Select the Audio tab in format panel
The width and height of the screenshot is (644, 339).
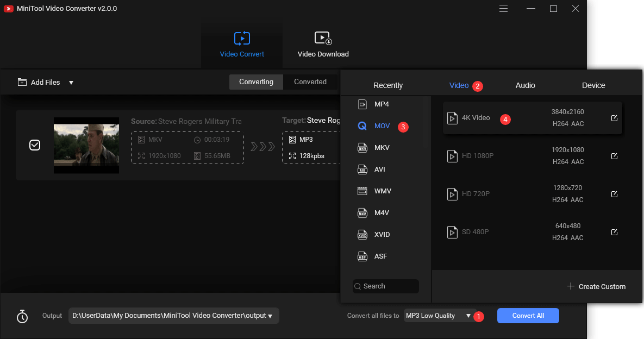[x=526, y=85]
